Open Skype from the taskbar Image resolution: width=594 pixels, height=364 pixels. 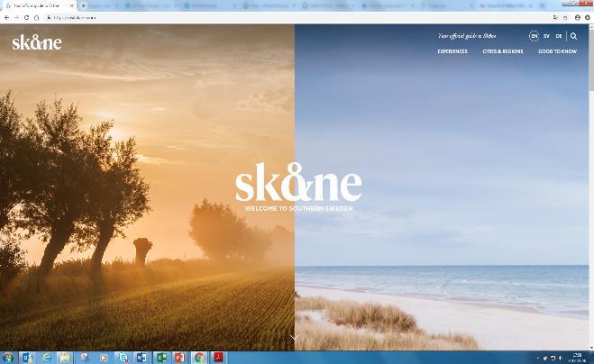123,358
